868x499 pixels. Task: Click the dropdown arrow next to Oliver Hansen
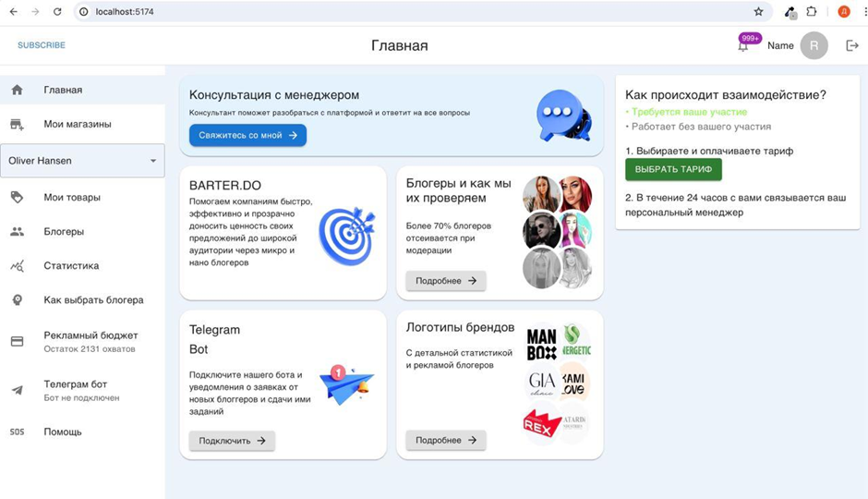coord(153,161)
